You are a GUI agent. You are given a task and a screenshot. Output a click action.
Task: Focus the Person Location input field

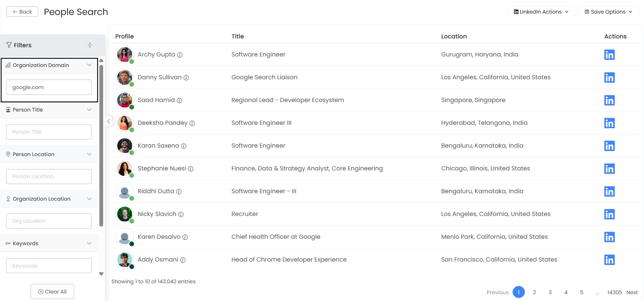point(49,176)
